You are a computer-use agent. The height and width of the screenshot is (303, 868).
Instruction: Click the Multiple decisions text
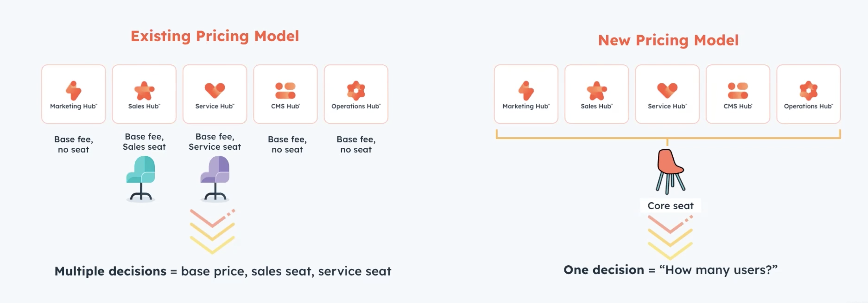110,271
